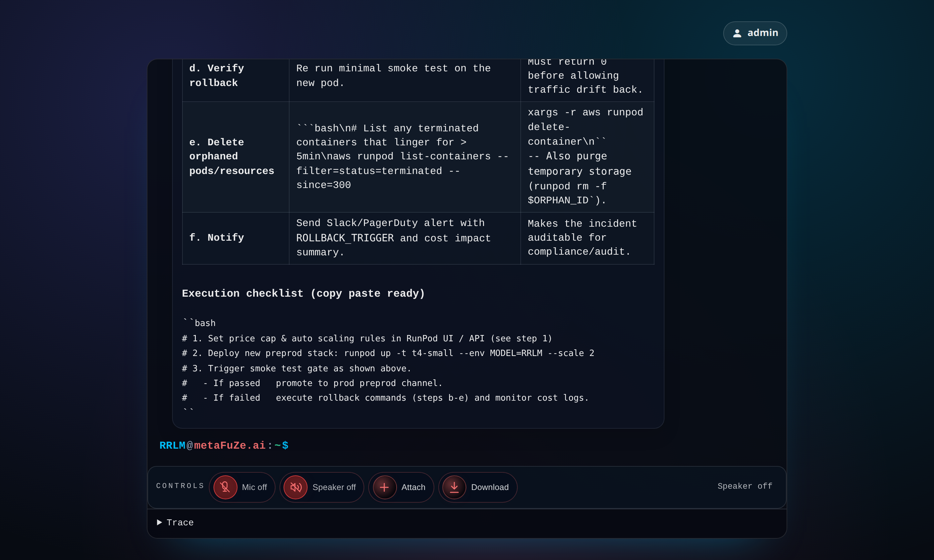Click the download arrow icon

click(454, 487)
